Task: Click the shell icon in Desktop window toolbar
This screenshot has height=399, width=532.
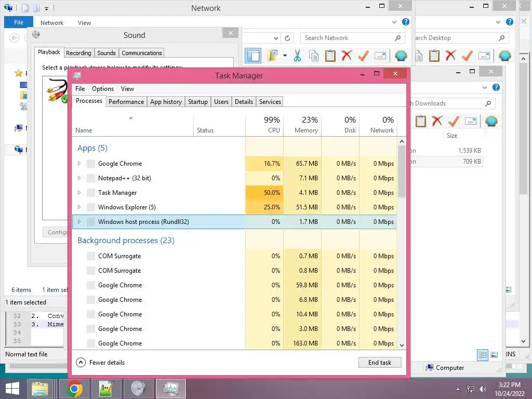Action: pos(505,56)
